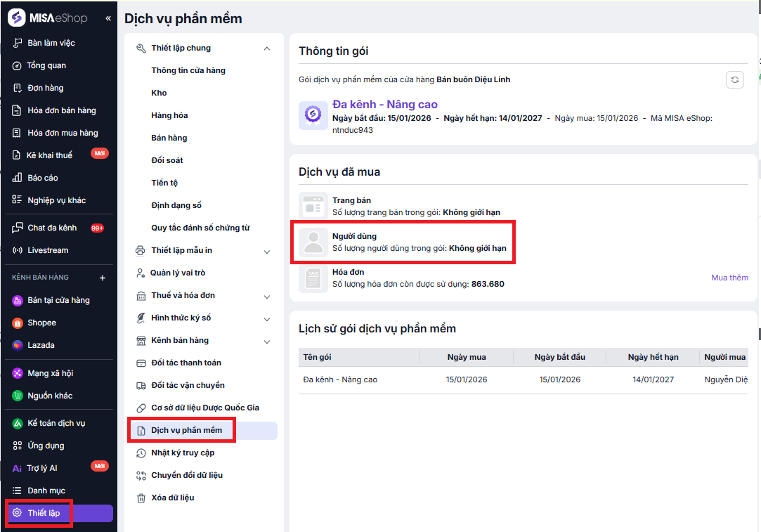761x532 pixels.
Task: Refresh package info with reload button
Action: (734, 79)
